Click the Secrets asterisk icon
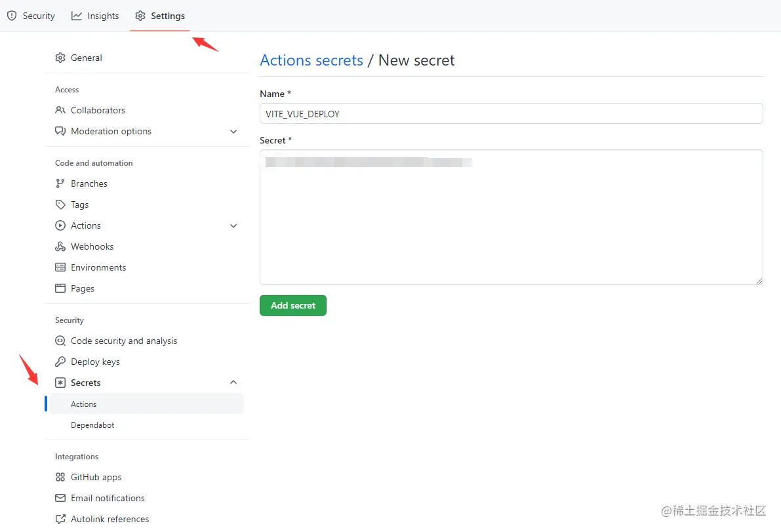 [60, 383]
